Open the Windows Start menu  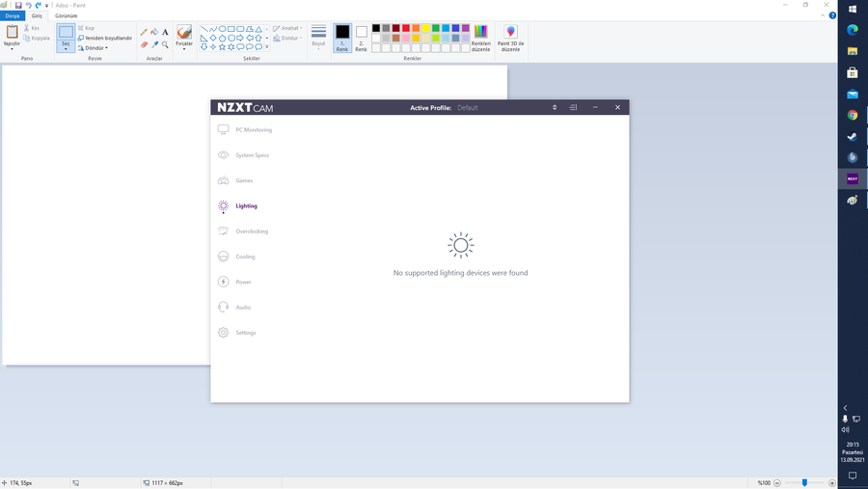click(x=853, y=10)
